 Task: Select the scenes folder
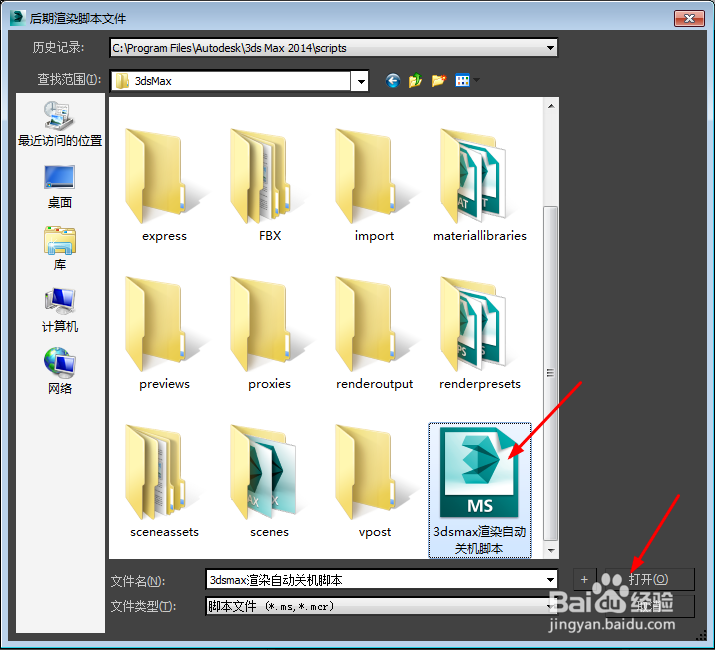click(269, 481)
